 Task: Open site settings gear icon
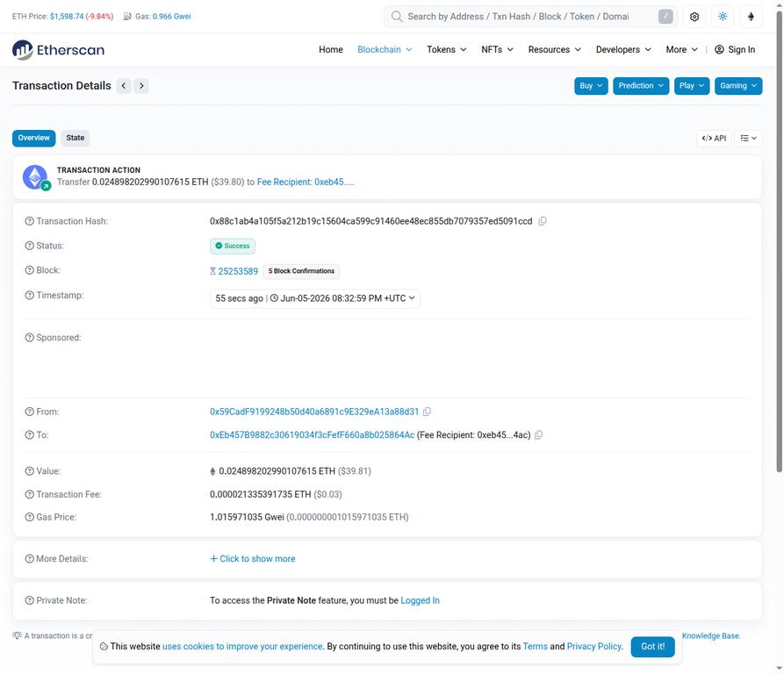click(x=694, y=17)
